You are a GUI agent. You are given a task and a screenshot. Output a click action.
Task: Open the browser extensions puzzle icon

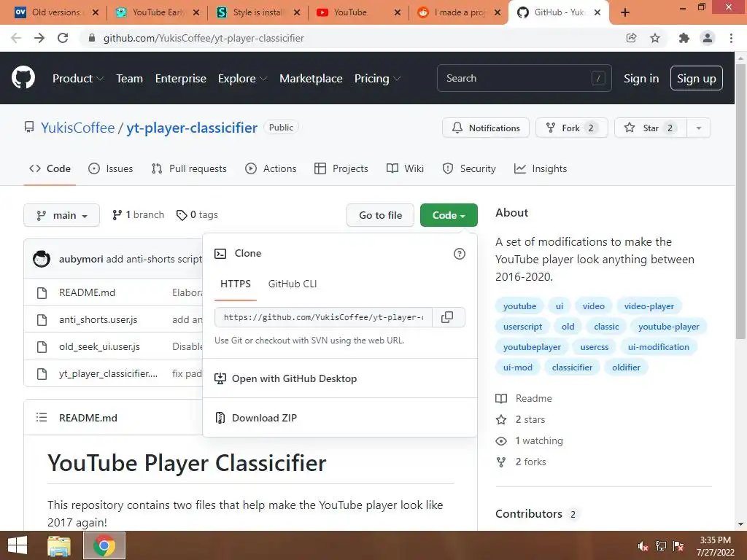point(684,38)
